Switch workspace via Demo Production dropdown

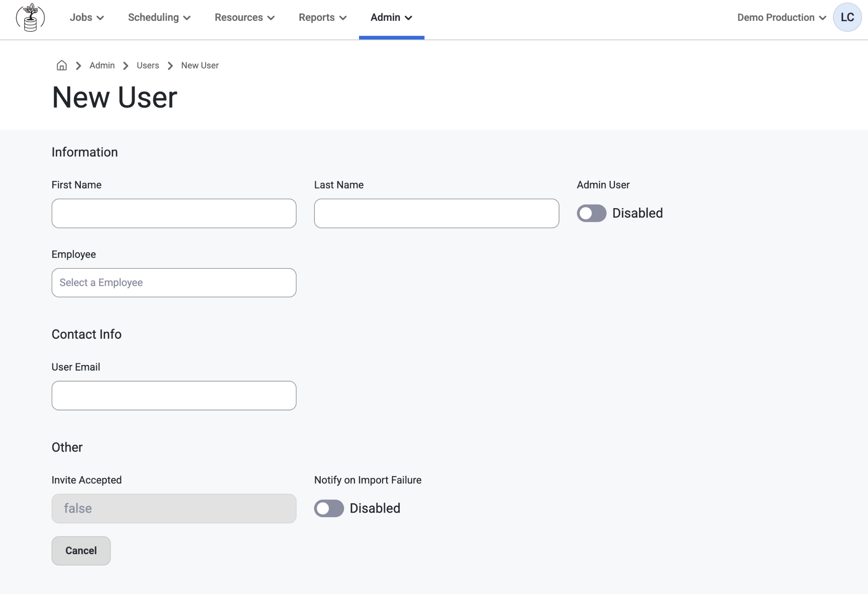[x=782, y=17]
